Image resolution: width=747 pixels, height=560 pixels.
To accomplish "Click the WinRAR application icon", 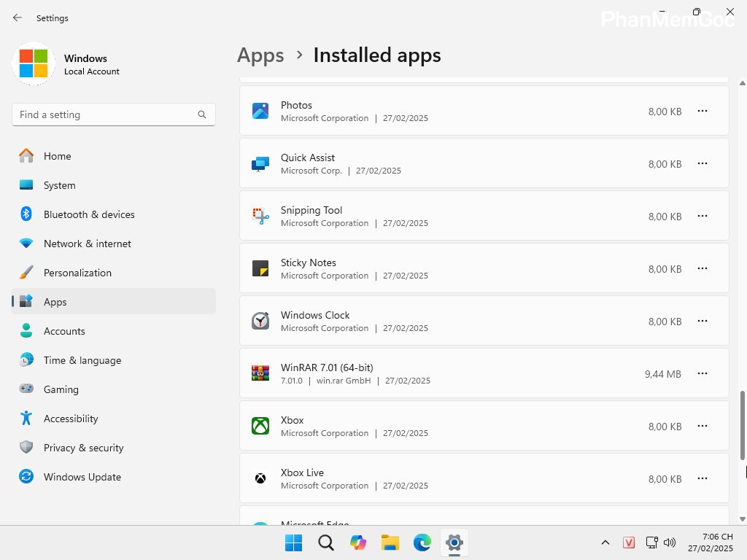I will point(260,373).
